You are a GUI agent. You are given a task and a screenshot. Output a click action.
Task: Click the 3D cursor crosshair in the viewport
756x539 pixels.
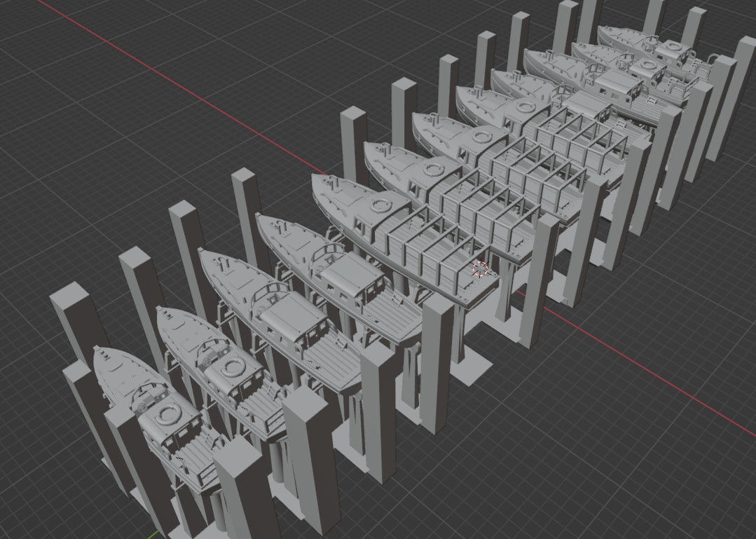tap(481, 268)
